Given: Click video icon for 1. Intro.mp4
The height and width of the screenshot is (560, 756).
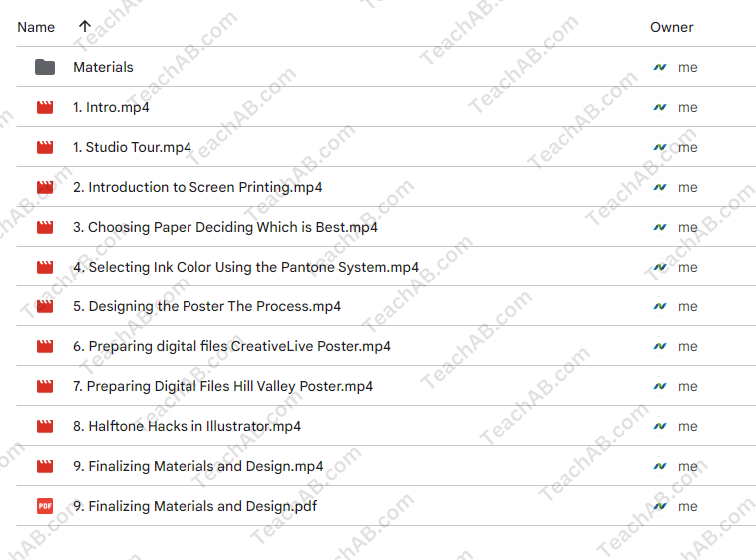Looking at the screenshot, I should [45, 107].
